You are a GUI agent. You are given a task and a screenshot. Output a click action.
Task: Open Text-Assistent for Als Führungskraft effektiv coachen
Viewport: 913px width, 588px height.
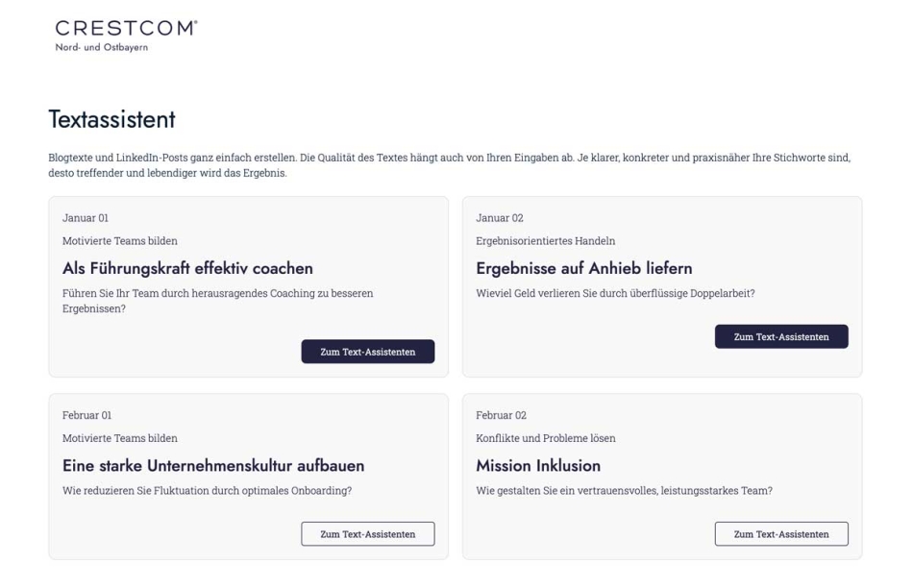click(x=367, y=352)
